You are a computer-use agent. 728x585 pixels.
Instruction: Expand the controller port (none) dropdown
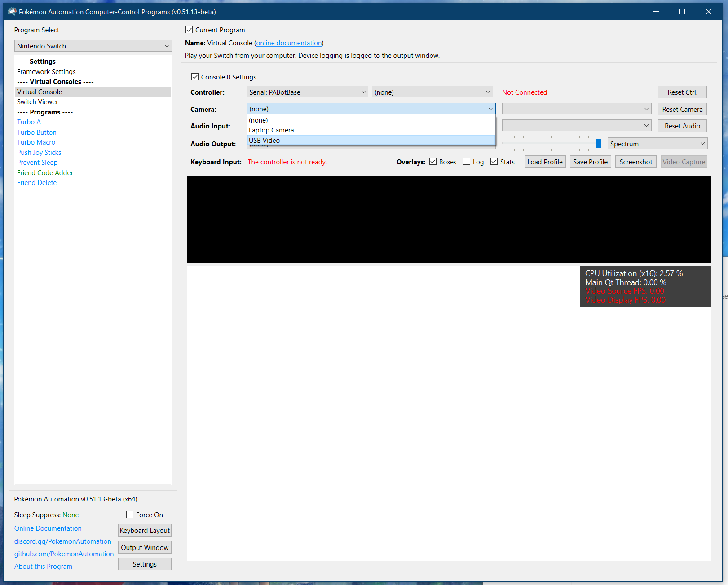coord(432,92)
